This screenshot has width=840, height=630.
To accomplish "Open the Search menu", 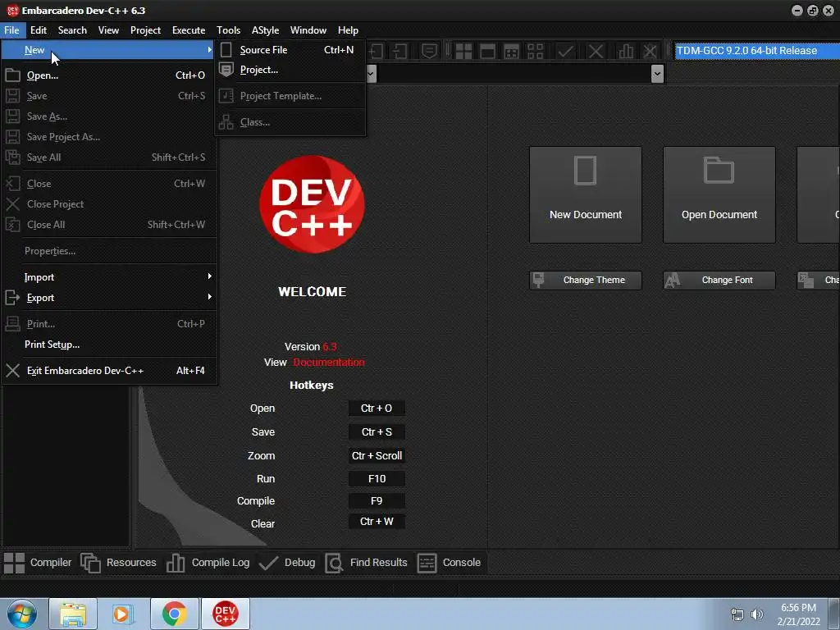I will point(72,30).
